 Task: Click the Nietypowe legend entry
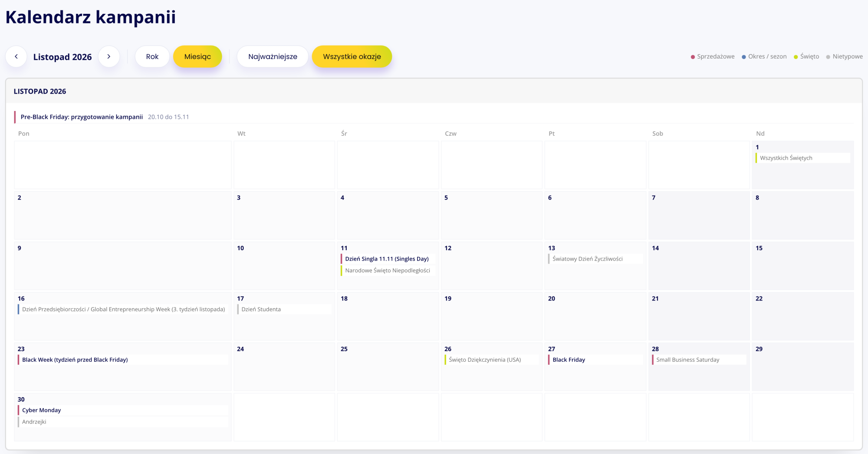(x=845, y=57)
